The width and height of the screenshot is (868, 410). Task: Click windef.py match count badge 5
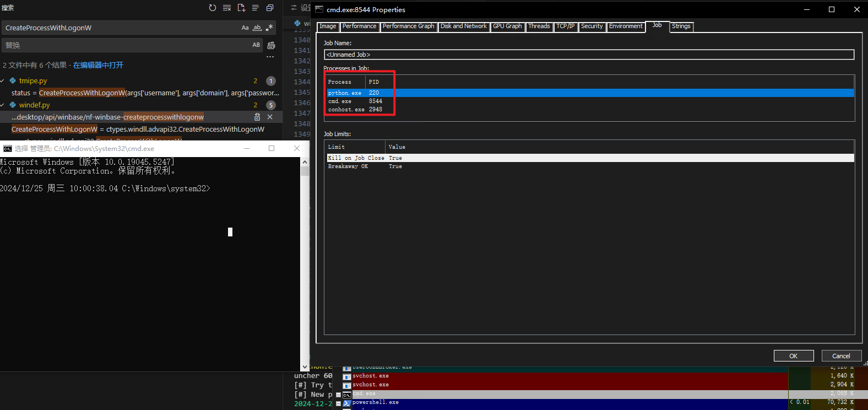point(271,105)
